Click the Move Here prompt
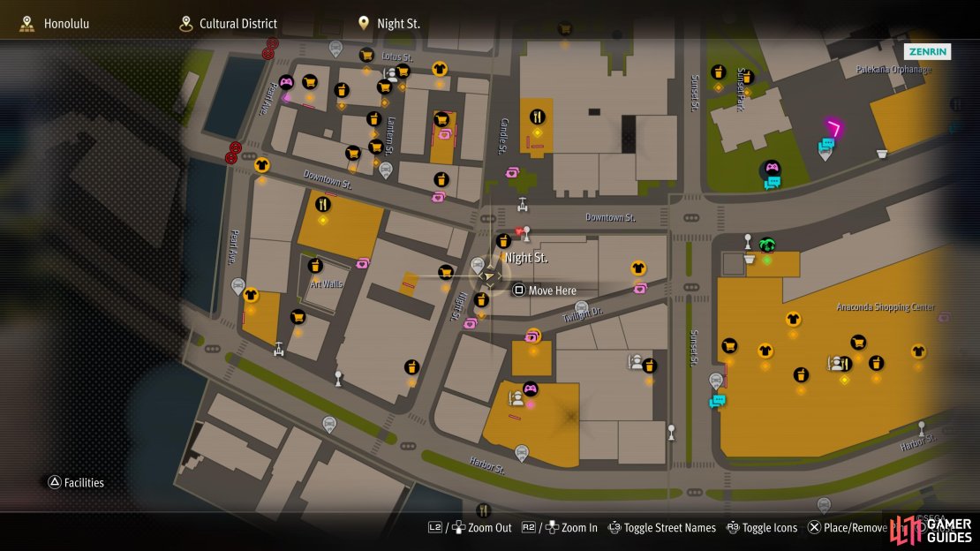Image resolution: width=980 pixels, height=551 pixels. click(545, 291)
